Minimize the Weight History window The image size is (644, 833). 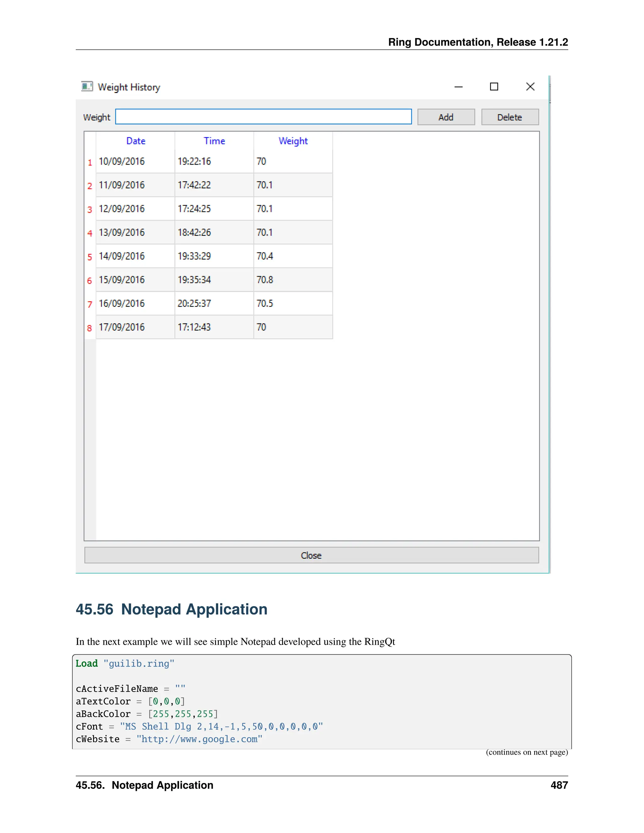coord(458,87)
